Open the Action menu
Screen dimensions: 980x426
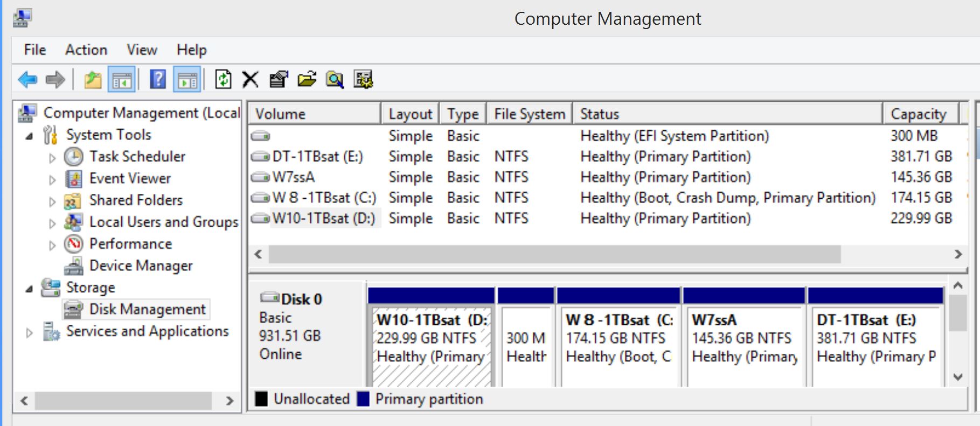point(86,50)
